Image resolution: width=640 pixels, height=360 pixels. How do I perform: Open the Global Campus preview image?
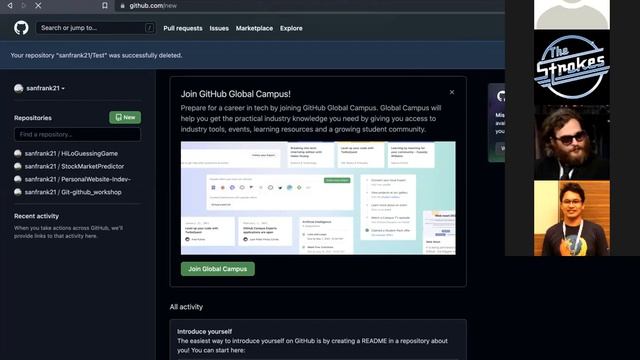pos(318,198)
